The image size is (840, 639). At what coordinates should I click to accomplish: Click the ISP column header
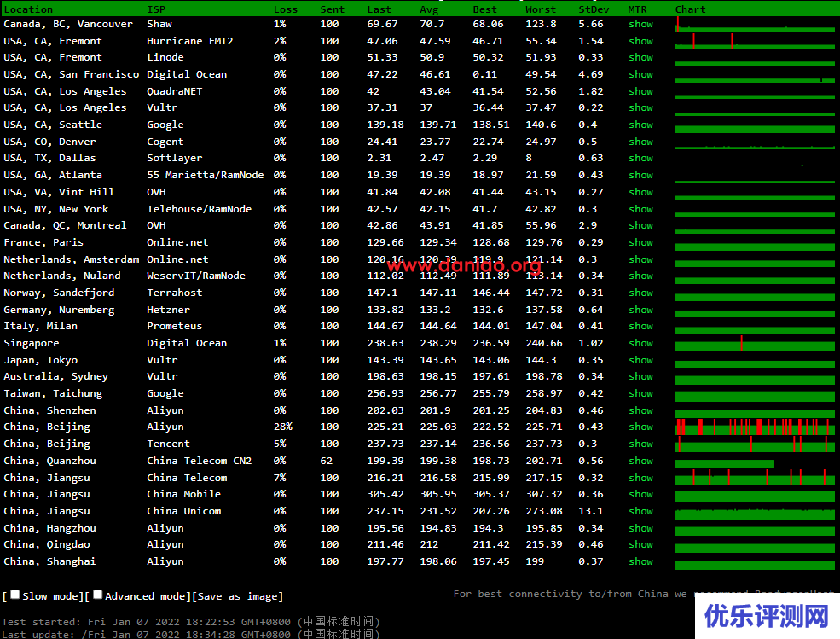coord(156,9)
